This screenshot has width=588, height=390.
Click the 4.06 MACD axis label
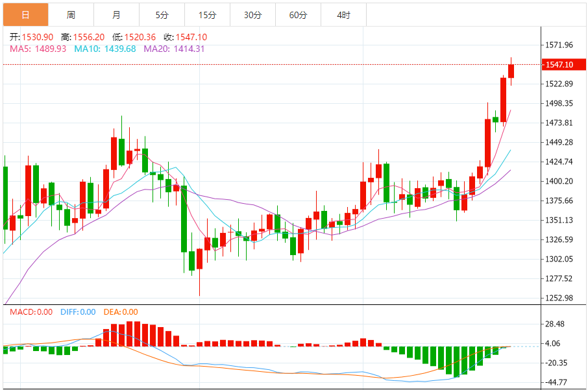pyautogui.click(x=553, y=343)
